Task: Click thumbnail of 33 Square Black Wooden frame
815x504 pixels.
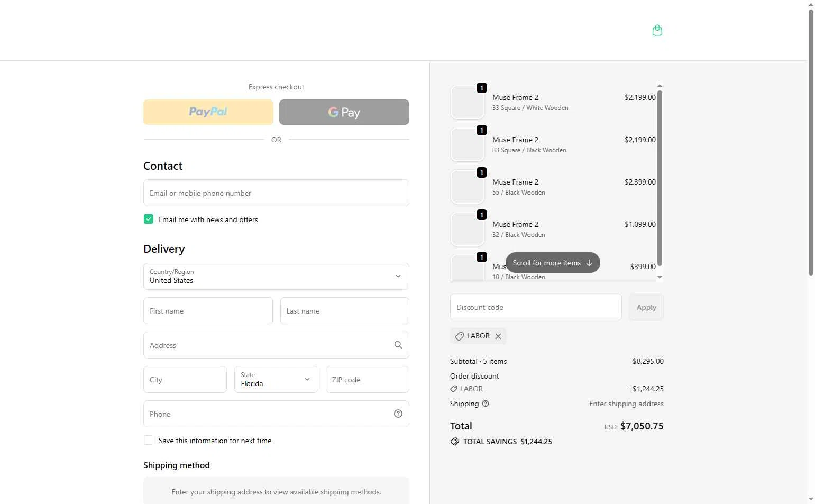Action: point(468,144)
